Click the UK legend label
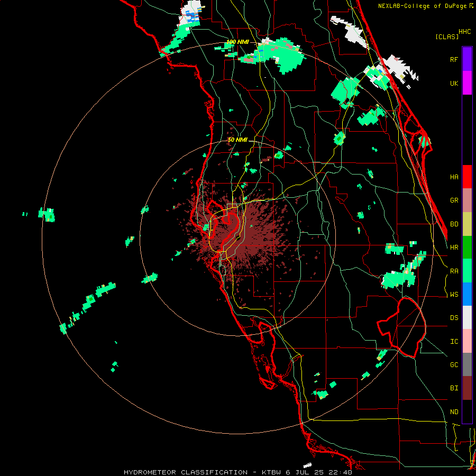This screenshot has height=476, width=476. pyautogui.click(x=454, y=83)
